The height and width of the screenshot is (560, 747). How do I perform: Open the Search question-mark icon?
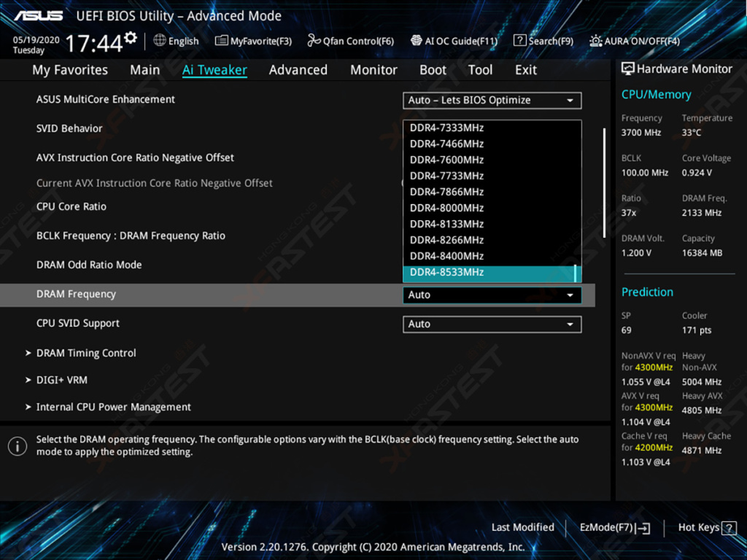click(519, 41)
